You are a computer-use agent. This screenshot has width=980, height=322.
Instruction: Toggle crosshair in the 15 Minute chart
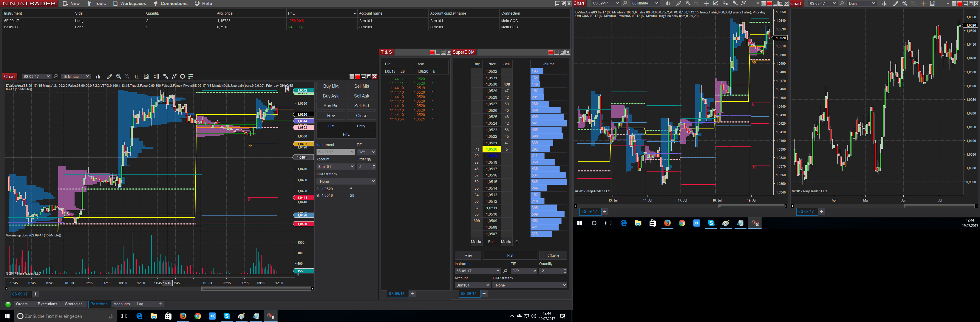tap(137, 76)
